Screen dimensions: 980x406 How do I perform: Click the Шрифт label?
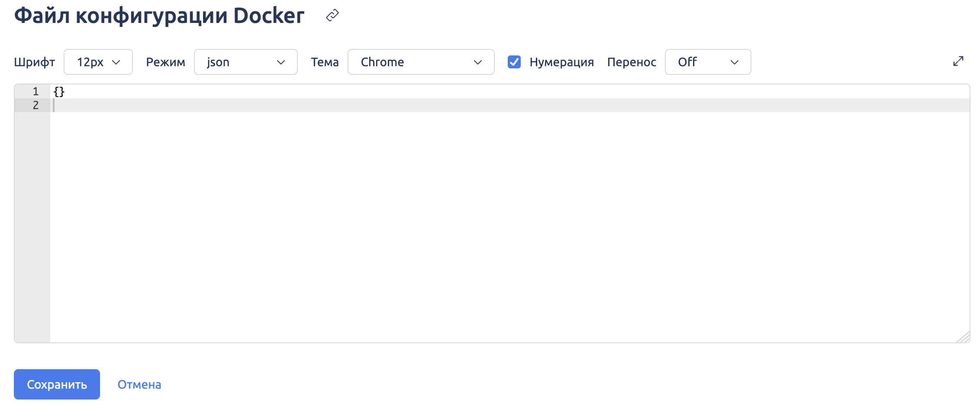(35, 62)
